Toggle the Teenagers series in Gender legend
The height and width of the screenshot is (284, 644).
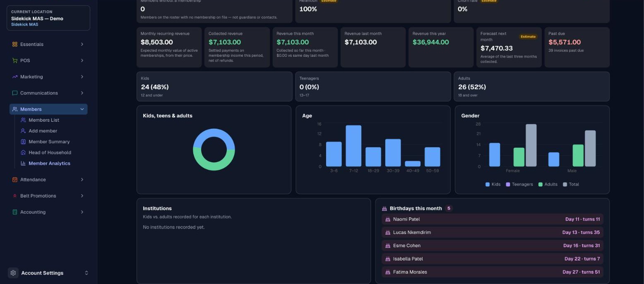coord(519,184)
